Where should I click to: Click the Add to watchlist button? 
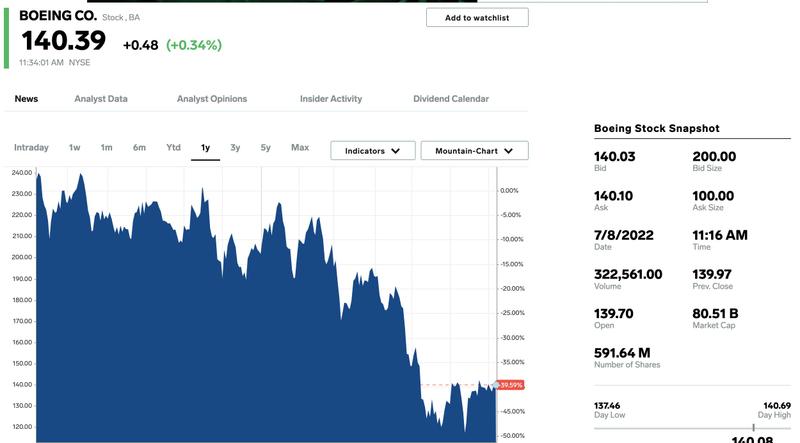[x=477, y=18]
